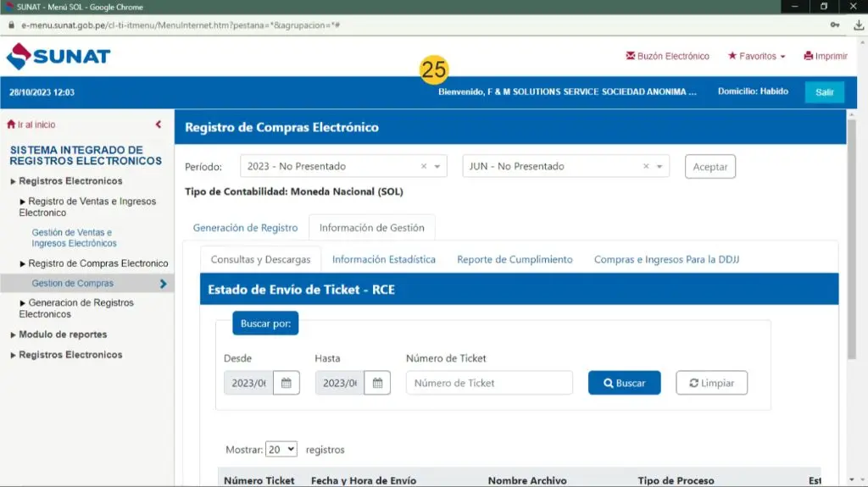Expand the Favoritos dropdown menu

(x=756, y=56)
